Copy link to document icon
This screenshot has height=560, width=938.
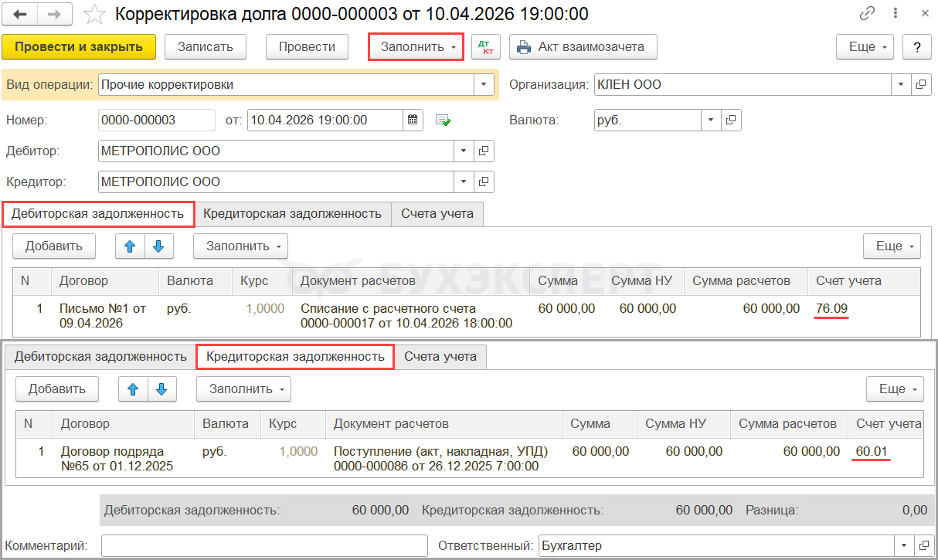click(x=867, y=15)
